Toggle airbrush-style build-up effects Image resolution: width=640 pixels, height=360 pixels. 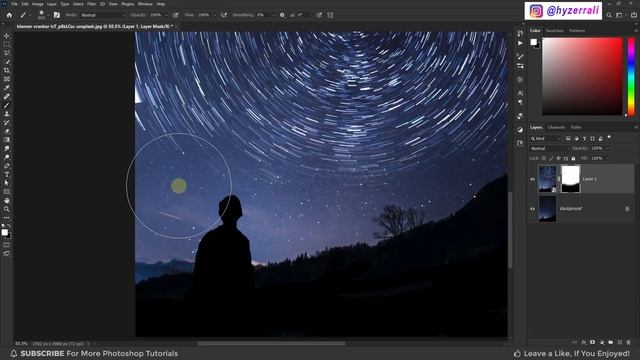tap(224, 15)
